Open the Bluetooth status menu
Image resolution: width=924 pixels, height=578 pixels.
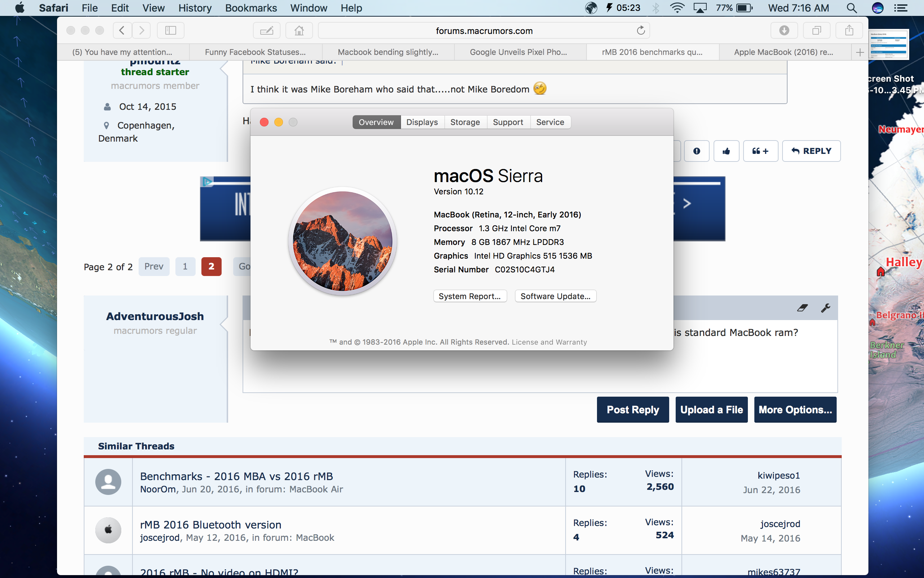[x=655, y=8]
